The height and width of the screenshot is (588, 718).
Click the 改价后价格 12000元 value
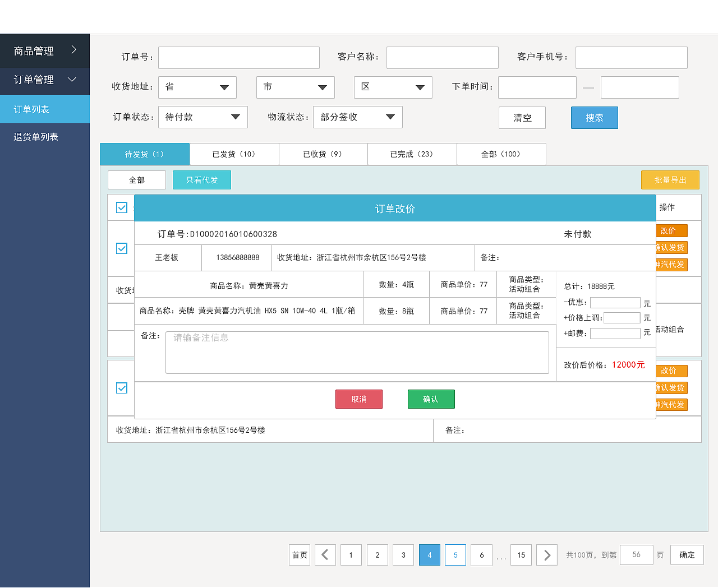(628, 365)
